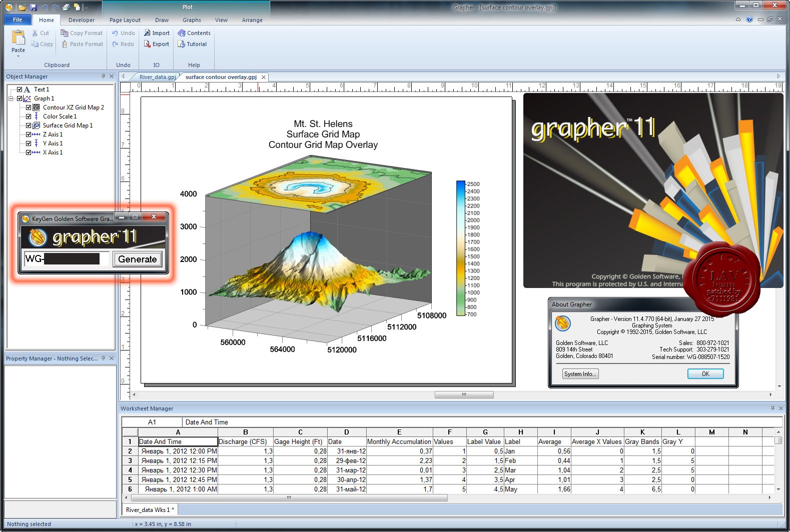Open the Grapher application menu orb
This screenshot has height=532, width=790.
point(9,7)
